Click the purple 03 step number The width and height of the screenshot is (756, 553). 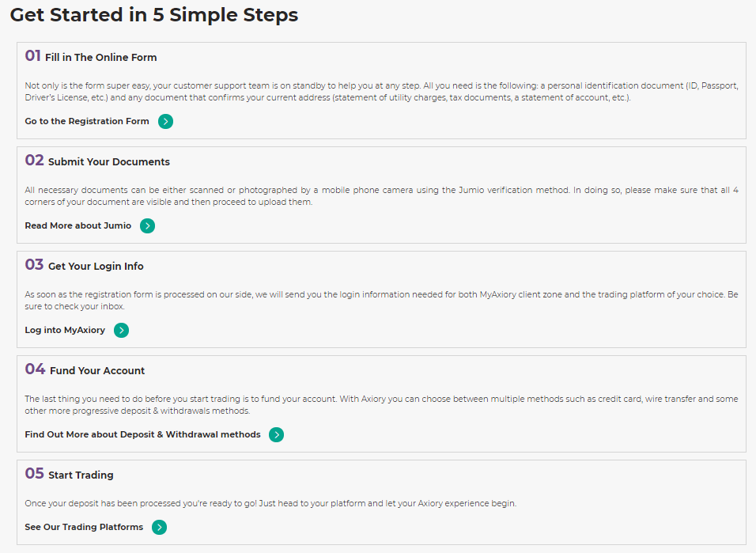click(34, 264)
